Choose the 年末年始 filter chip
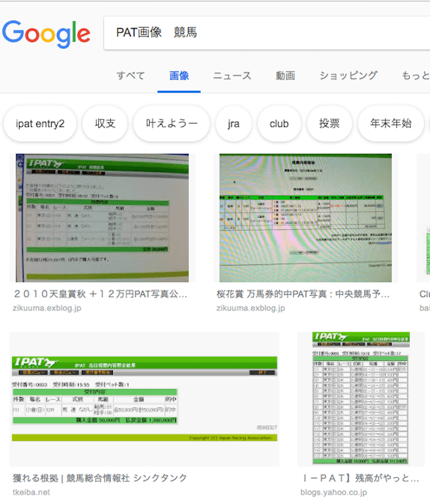Screen dimensions: 430x504 coord(391,124)
